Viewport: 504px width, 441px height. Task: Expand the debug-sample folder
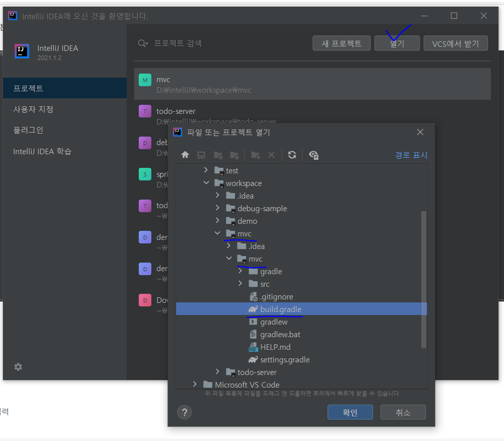pyautogui.click(x=217, y=208)
